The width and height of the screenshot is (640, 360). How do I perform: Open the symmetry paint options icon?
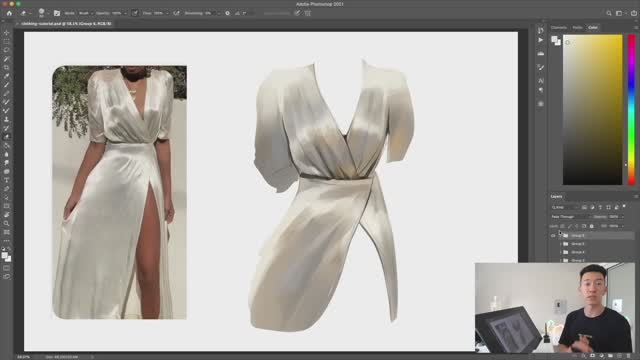tap(308, 13)
